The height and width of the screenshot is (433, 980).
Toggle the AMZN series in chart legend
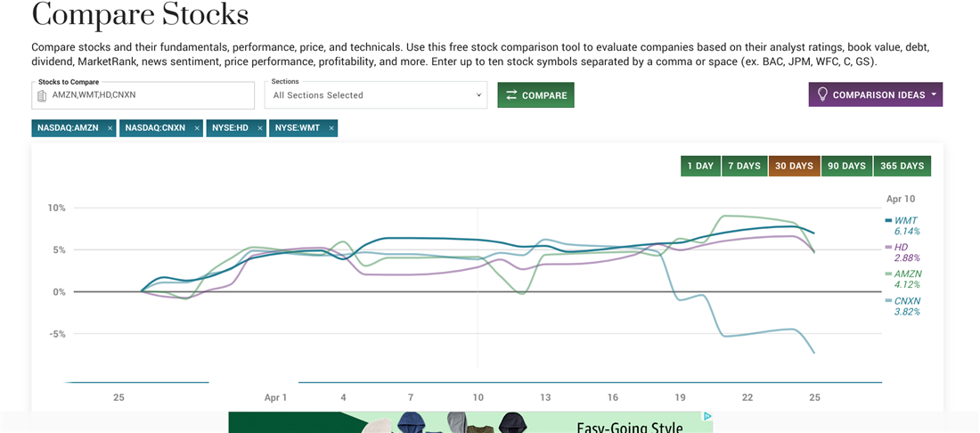906,274
